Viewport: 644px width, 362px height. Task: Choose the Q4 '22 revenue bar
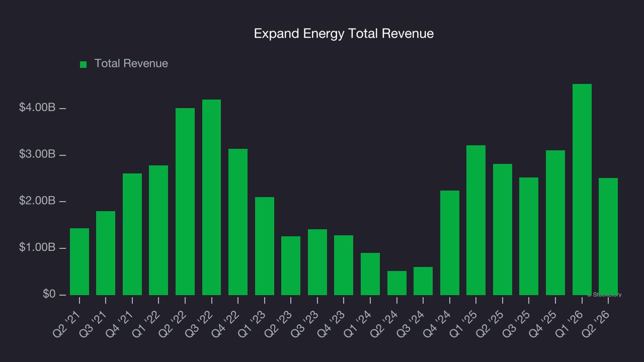[238, 222]
